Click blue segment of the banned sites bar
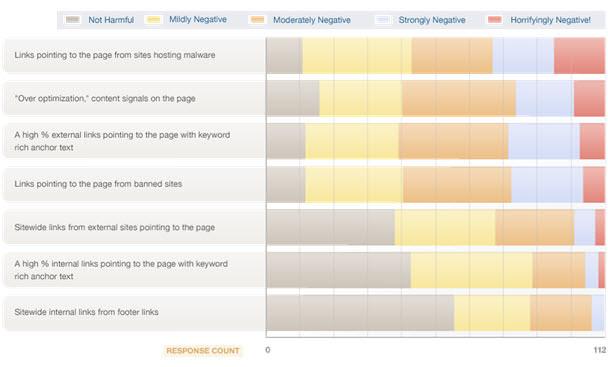Image resolution: width=608 pixels, height=367 pixels. (547, 184)
